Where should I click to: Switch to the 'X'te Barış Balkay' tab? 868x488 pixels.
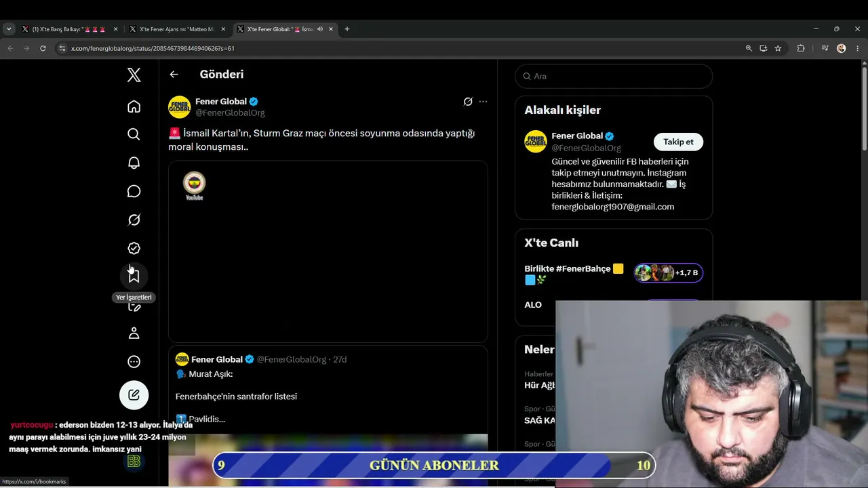pyautogui.click(x=69, y=29)
